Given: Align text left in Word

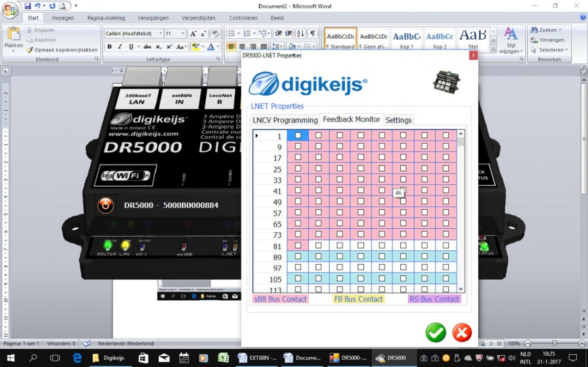Looking at the screenshot, I should [x=231, y=47].
